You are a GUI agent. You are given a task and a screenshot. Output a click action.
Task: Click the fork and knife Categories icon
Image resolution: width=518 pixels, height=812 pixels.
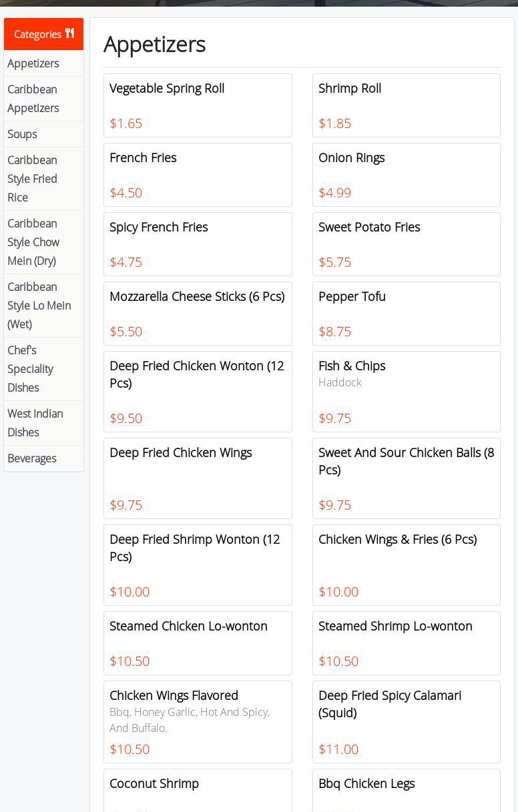[x=69, y=33]
